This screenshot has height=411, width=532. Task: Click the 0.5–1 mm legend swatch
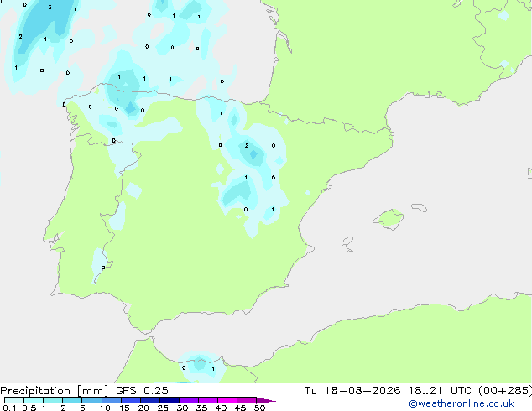[x=34, y=400]
